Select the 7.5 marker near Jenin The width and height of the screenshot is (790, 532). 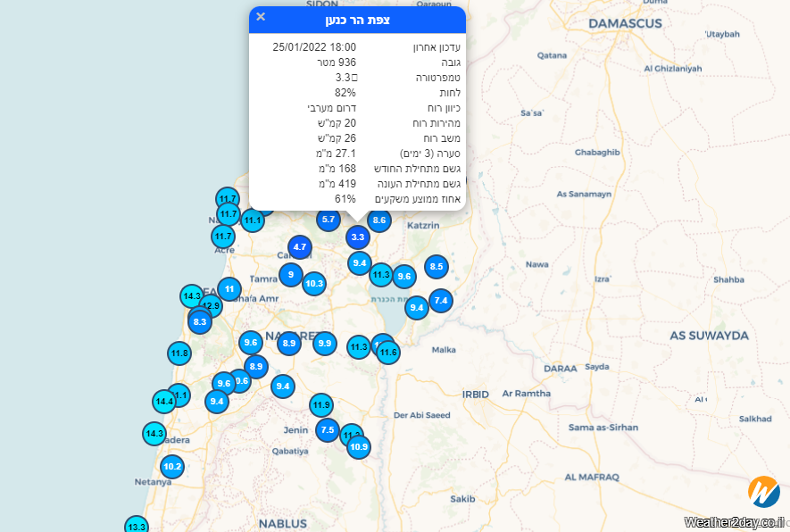tap(328, 430)
